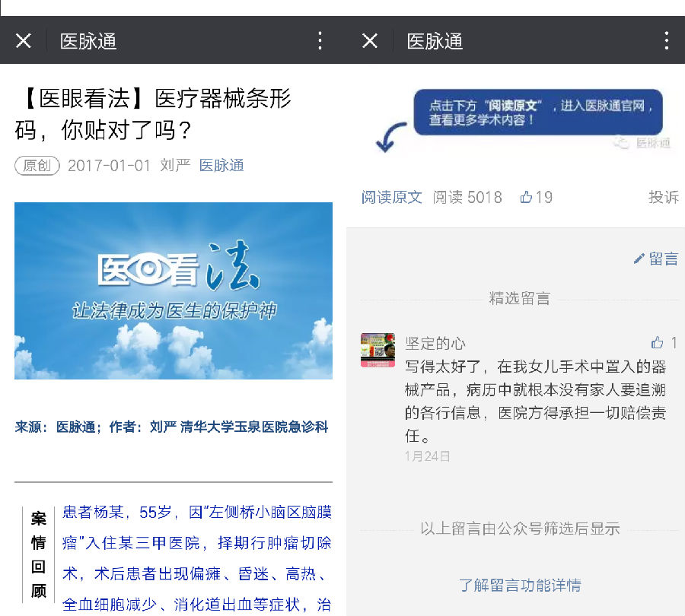685x616 pixels.
Task: Tap the author name 刘严 in the byline
Action: 175,165
